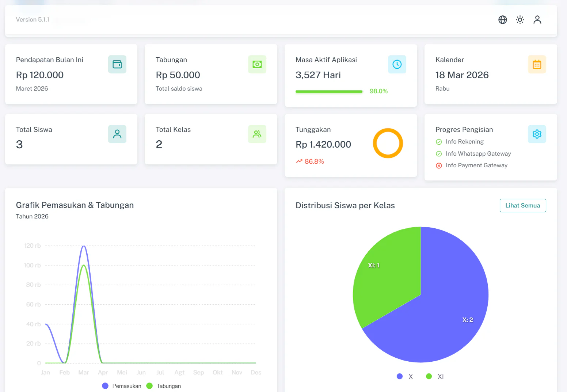Click the Total saldo siswa caption
567x392 pixels.
point(179,88)
